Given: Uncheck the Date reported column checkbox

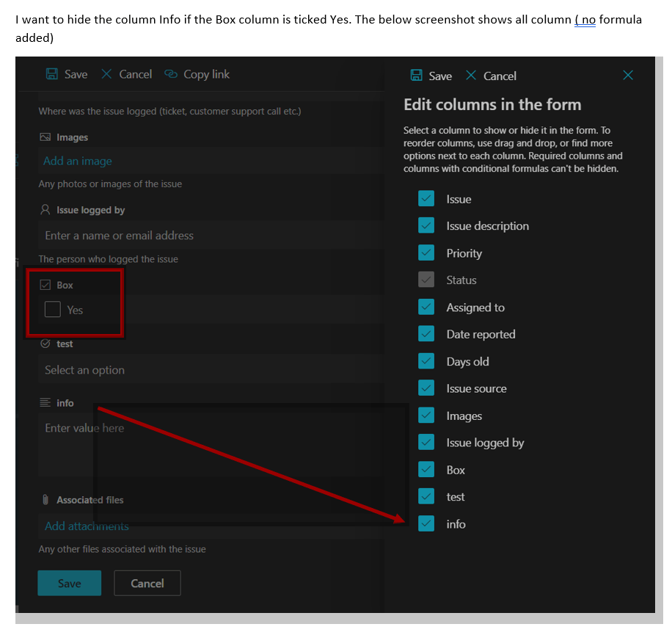Looking at the screenshot, I should click(x=426, y=334).
